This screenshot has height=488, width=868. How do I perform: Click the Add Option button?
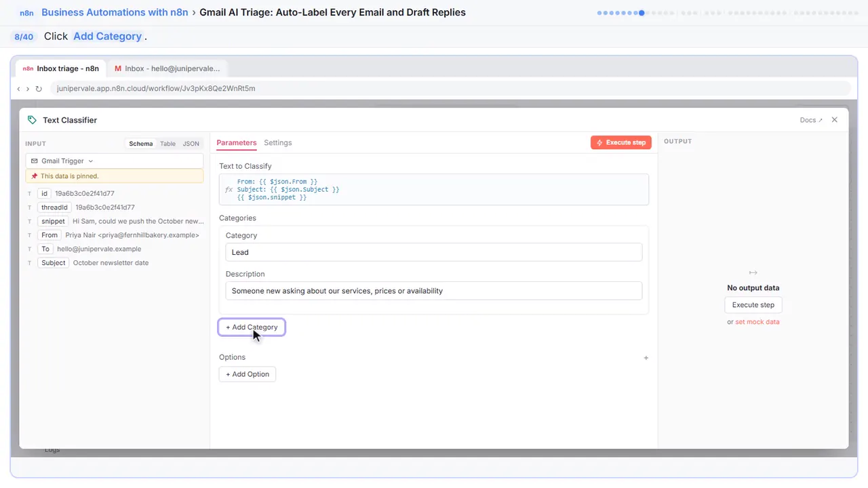[x=248, y=374]
